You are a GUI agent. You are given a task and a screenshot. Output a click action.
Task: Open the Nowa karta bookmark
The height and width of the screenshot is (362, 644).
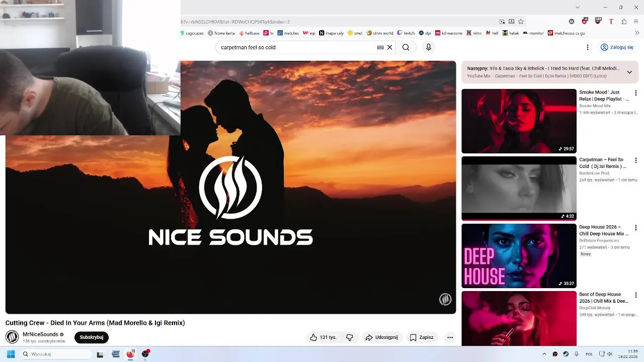click(x=221, y=33)
